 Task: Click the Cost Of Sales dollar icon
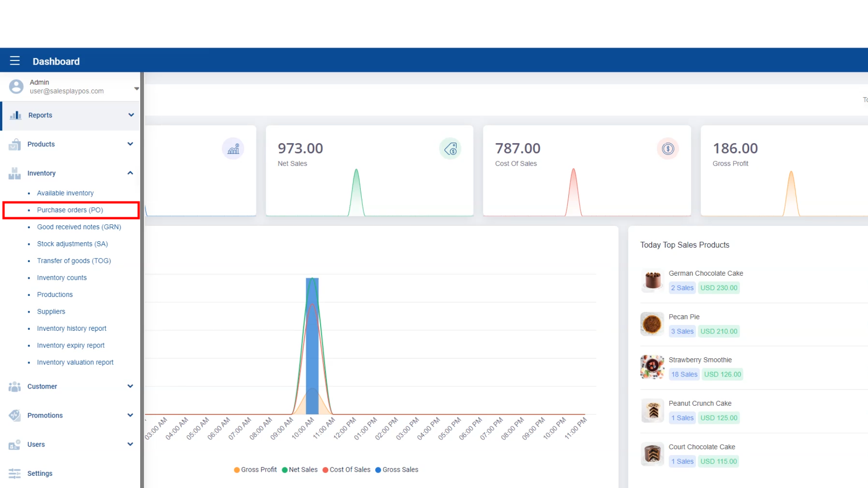pyautogui.click(x=668, y=149)
